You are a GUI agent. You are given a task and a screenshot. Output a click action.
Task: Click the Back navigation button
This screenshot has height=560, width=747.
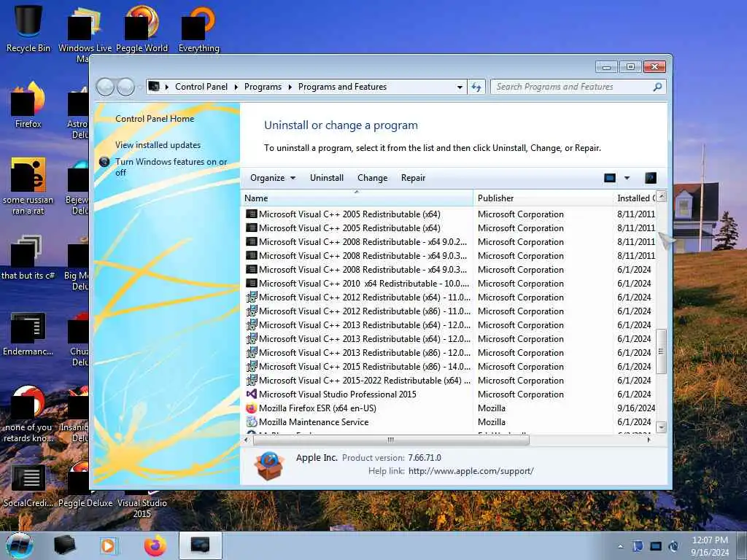tap(105, 87)
